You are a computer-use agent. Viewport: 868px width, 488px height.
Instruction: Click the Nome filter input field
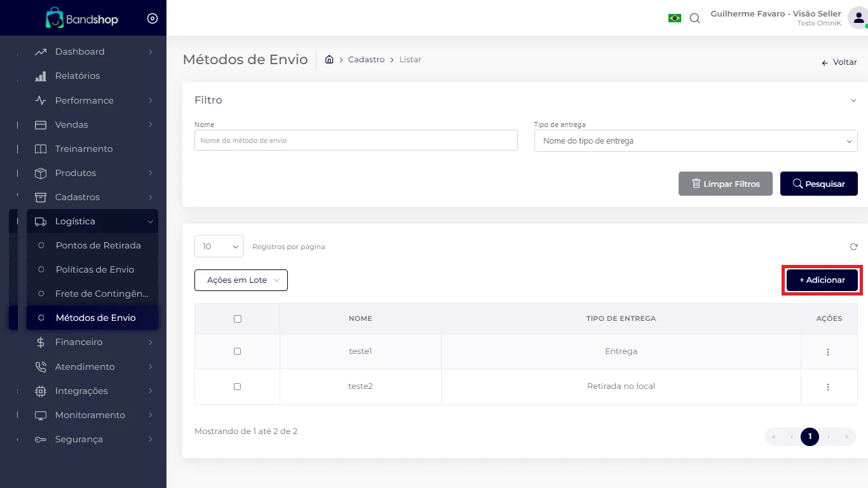coord(356,140)
